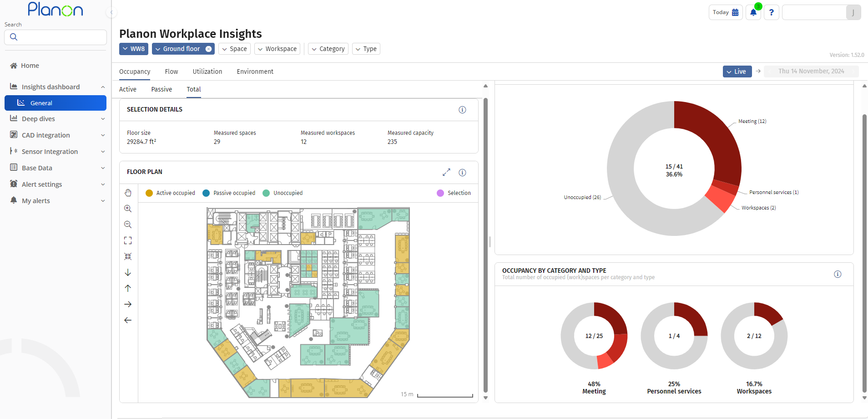
Task: Zoom in on the floor plan
Action: pos(128,209)
